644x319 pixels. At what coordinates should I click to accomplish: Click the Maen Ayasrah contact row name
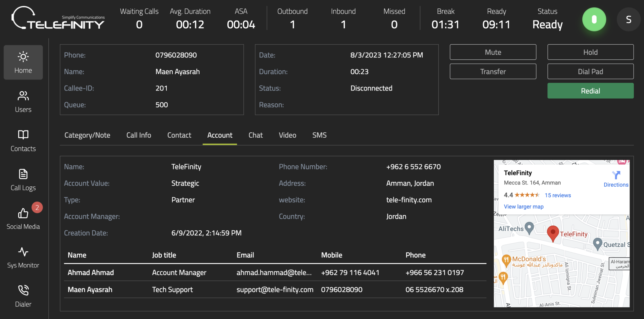point(90,289)
